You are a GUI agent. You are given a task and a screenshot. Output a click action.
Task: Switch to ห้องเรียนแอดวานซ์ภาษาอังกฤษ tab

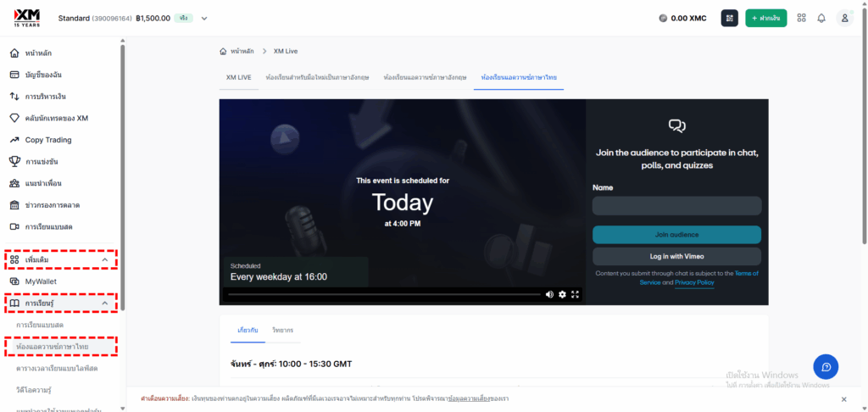(x=425, y=77)
